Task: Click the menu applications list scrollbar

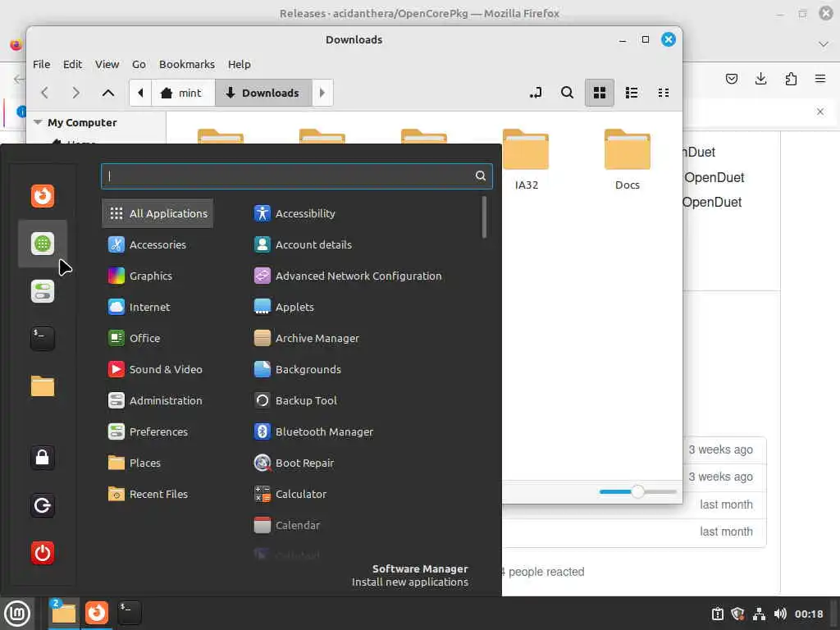Action: pyautogui.click(x=484, y=217)
